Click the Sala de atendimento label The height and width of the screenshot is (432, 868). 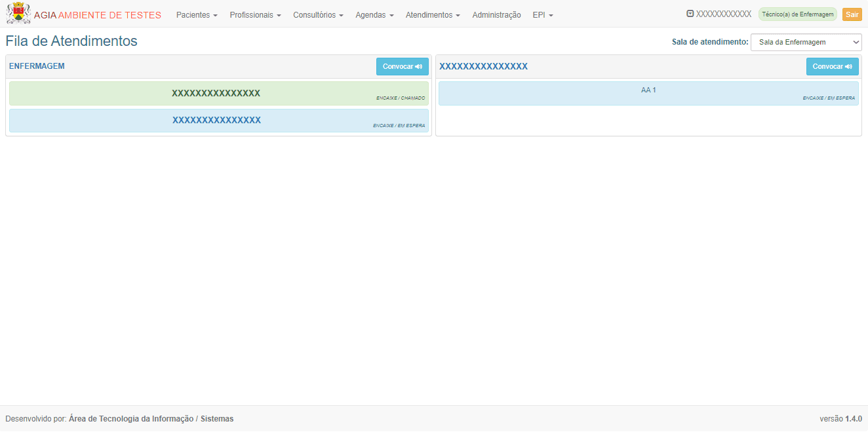pyautogui.click(x=710, y=42)
